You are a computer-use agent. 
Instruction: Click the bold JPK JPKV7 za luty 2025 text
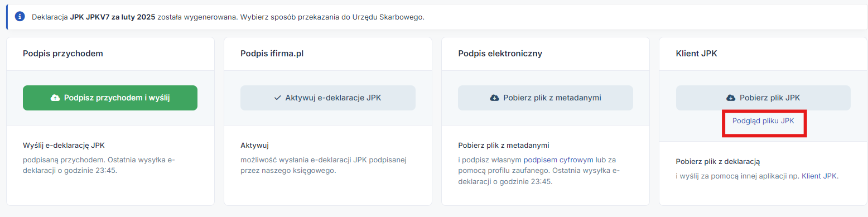click(x=113, y=17)
